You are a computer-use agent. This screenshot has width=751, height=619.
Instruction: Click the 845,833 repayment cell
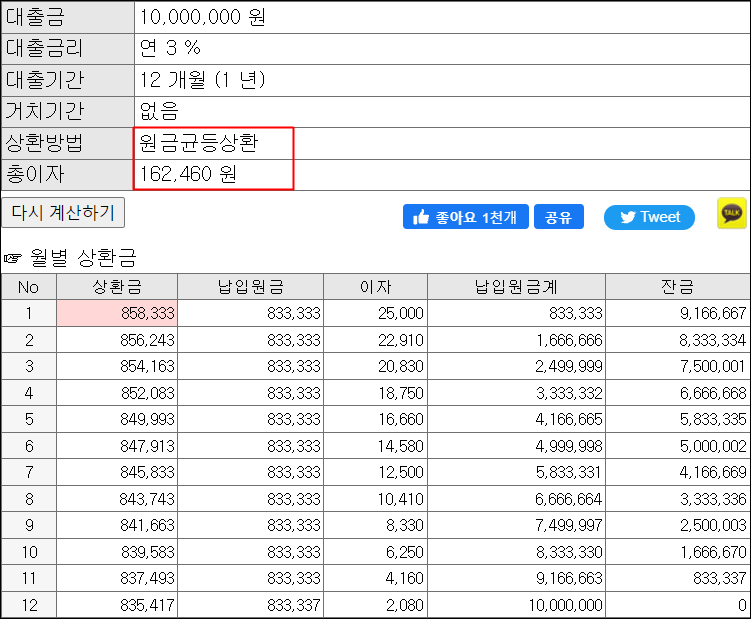point(117,472)
